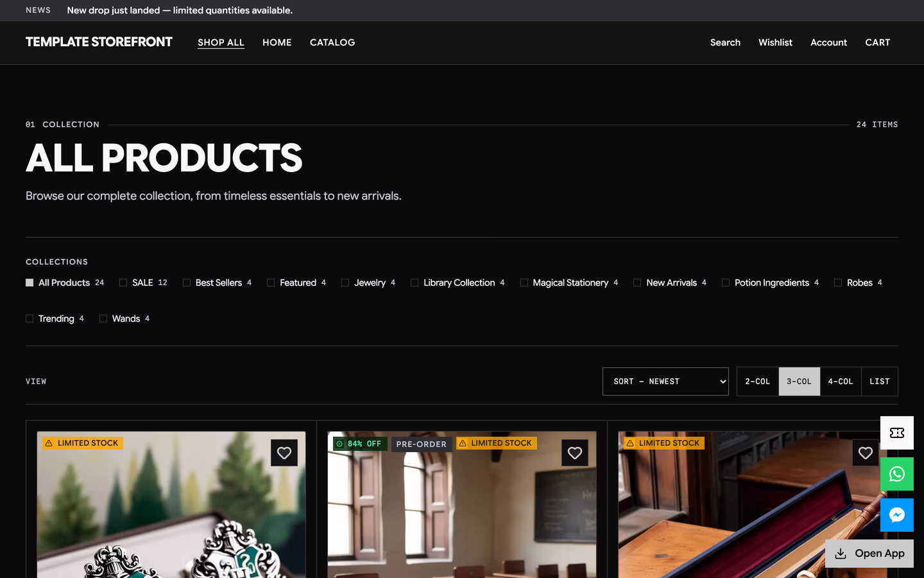This screenshot has width=924, height=578.
Task: Check the Best Sellers filter
Action: (187, 283)
